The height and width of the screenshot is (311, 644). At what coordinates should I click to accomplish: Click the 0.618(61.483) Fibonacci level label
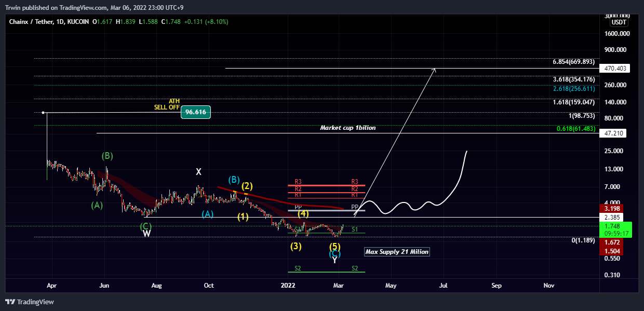(575, 128)
